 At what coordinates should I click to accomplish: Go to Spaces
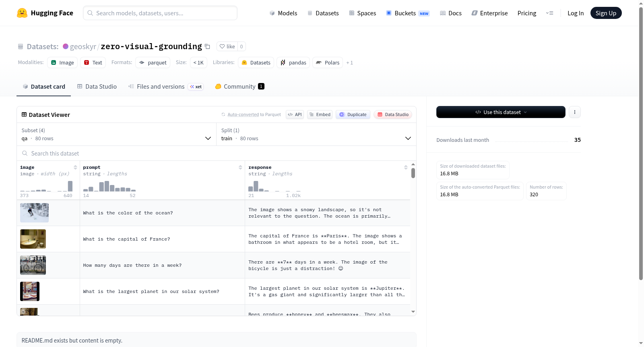(362, 13)
